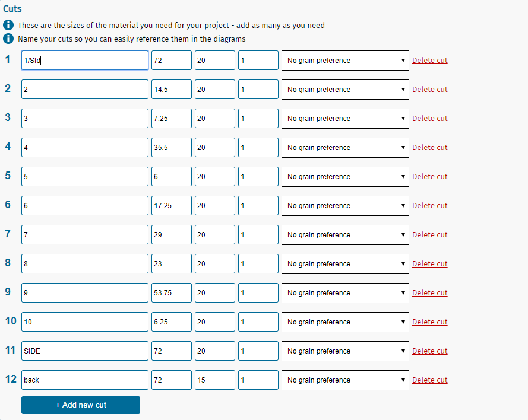Select the width field showing 15
Image resolution: width=528 pixels, height=420 pixels.
(214, 380)
